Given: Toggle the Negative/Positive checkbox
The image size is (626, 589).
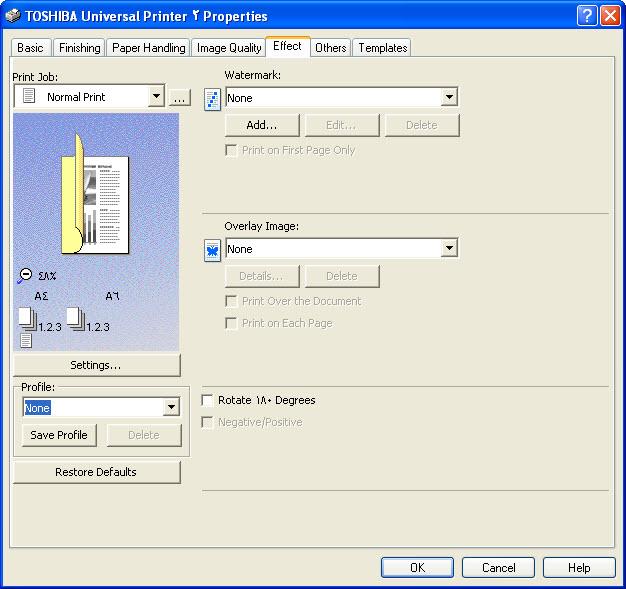Looking at the screenshot, I should pyautogui.click(x=207, y=422).
